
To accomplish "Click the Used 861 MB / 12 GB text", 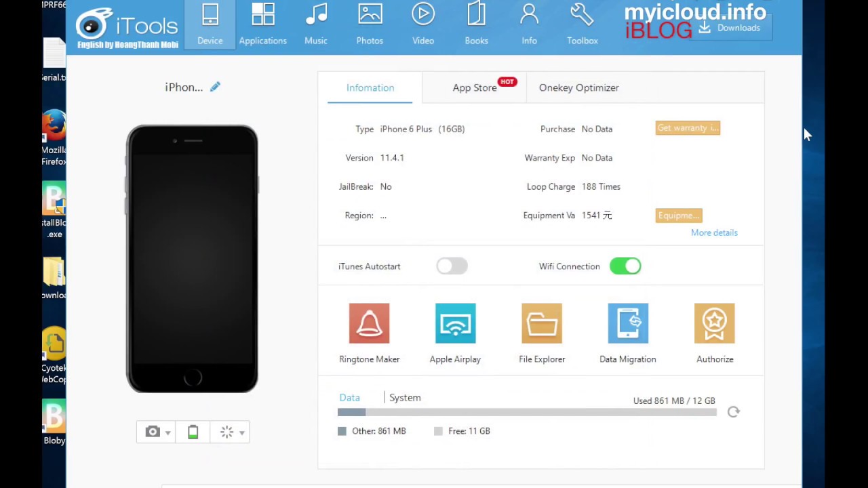I will click(x=674, y=401).
